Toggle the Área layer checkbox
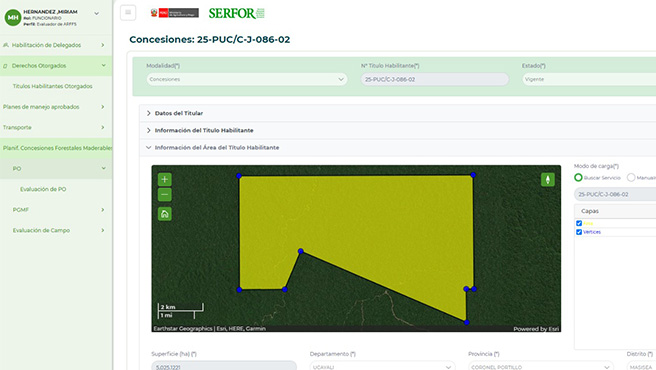This screenshot has width=656, height=370. click(x=579, y=223)
